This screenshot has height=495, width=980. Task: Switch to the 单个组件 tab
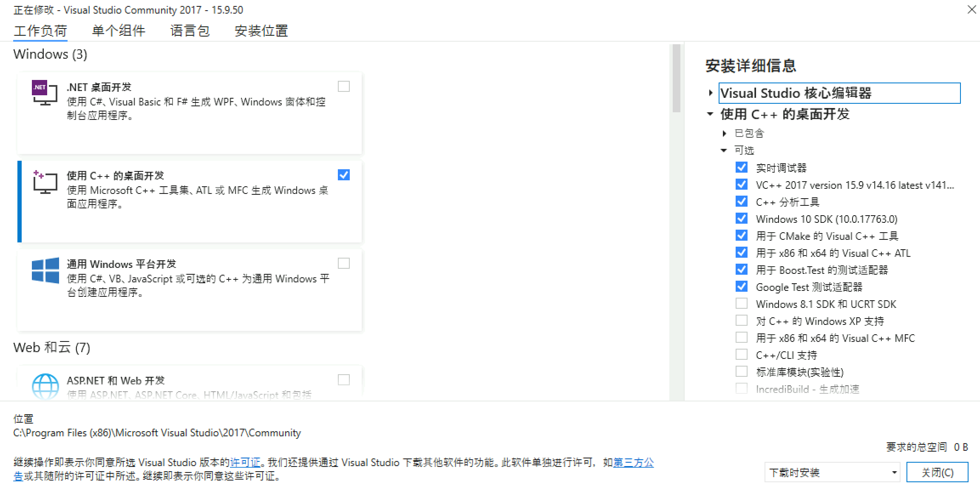[119, 31]
